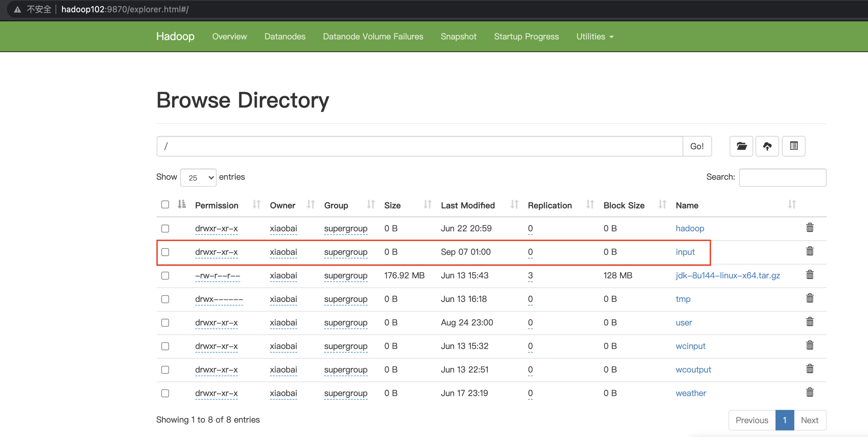Sort by Block Size column arrows
The width and height of the screenshot is (868, 437).
(x=662, y=204)
